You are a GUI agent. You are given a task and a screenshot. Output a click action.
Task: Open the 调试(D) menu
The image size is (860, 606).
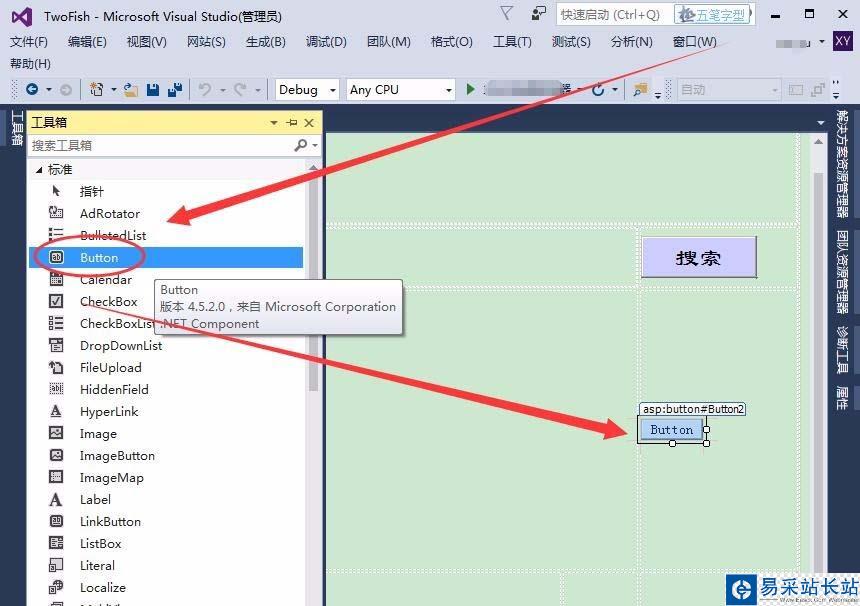pos(326,42)
